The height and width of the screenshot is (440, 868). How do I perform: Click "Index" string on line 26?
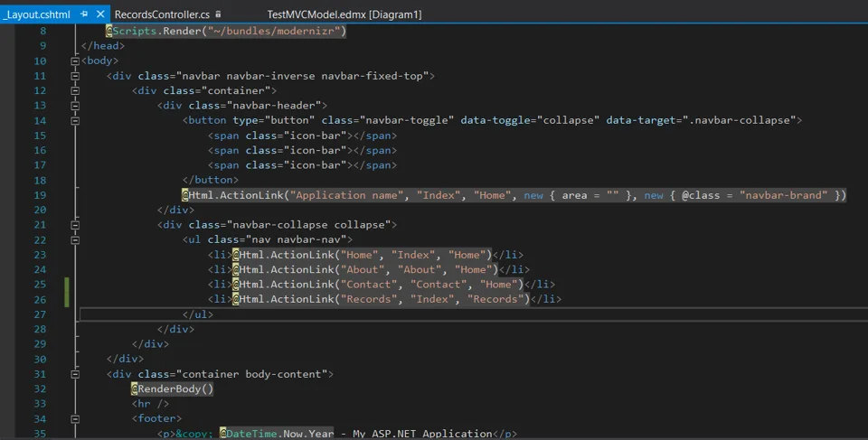432,299
